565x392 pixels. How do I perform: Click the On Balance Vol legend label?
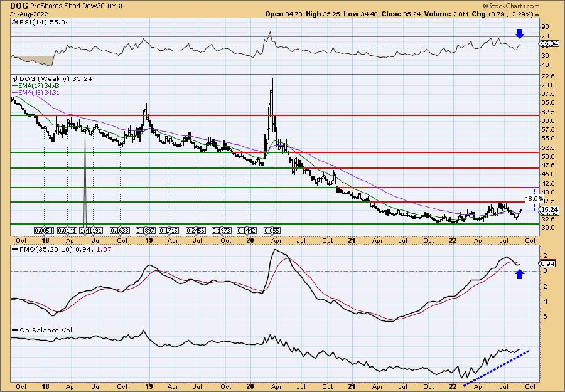click(45, 330)
